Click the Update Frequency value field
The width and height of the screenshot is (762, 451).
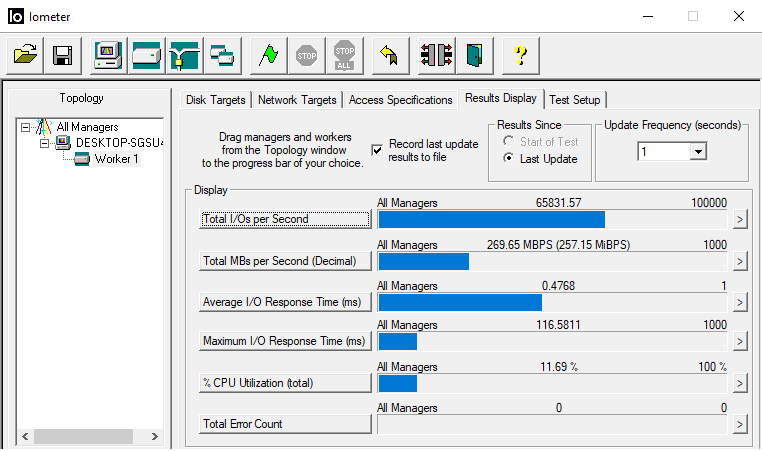pos(664,152)
